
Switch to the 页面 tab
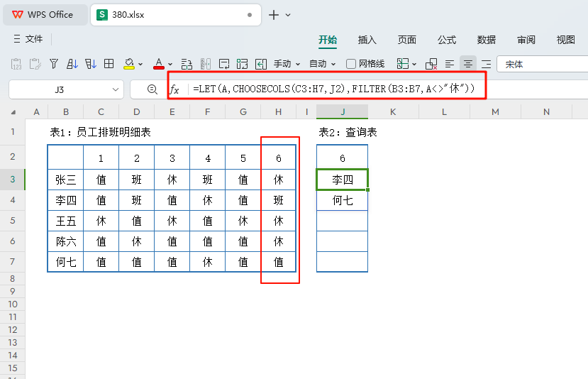point(407,40)
